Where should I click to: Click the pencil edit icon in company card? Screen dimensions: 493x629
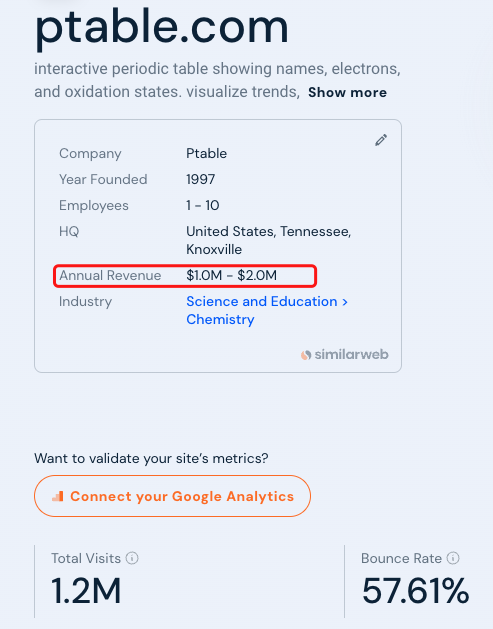(381, 140)
